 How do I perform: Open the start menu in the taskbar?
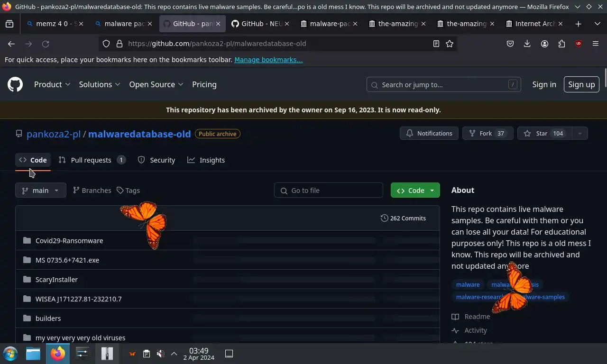tap(10, 354)
